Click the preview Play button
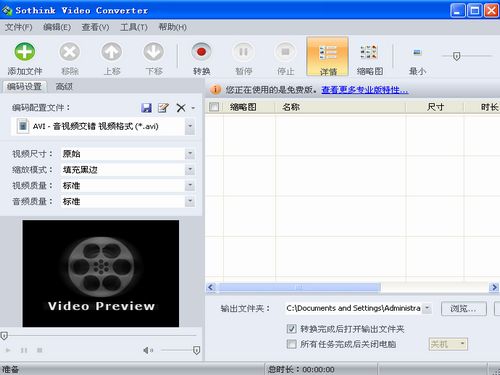 (x=8, y=350)
